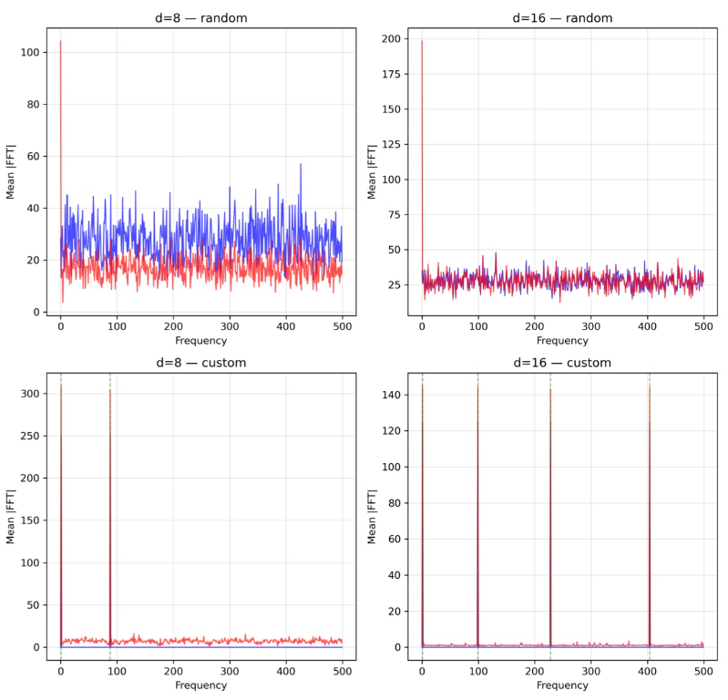Click the 'd=16 — random' plot title
The width and height of the screenshot is (728, 700).
562,18
